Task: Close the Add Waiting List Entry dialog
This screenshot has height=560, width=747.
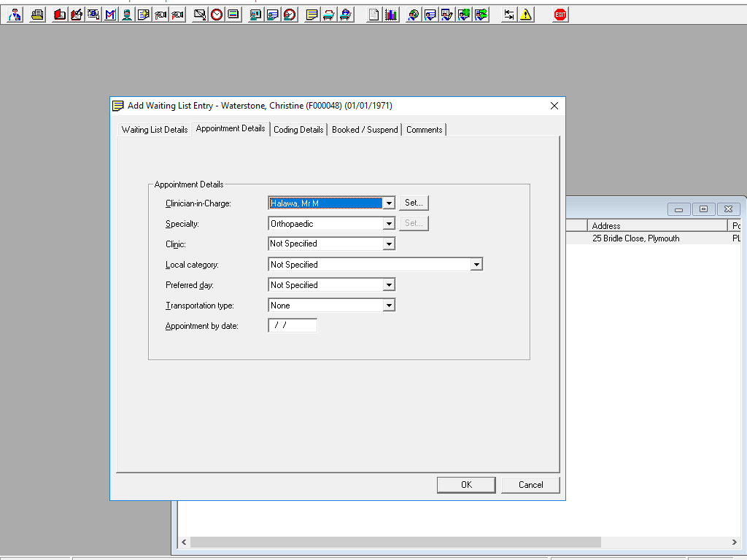Action: 554,106
